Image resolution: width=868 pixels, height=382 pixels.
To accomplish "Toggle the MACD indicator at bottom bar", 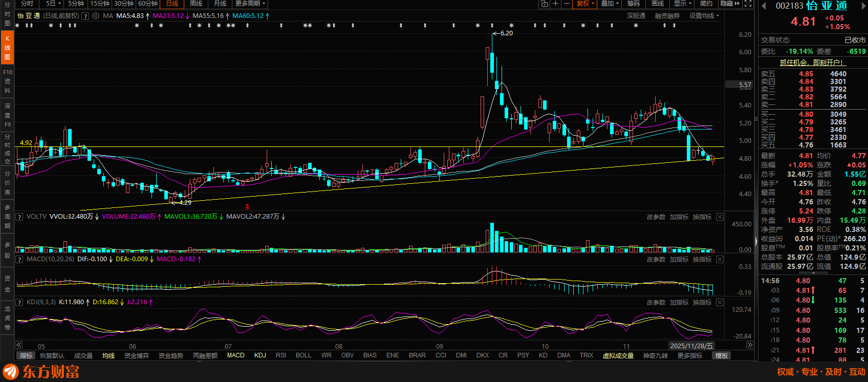I will [x=235, y=355].
